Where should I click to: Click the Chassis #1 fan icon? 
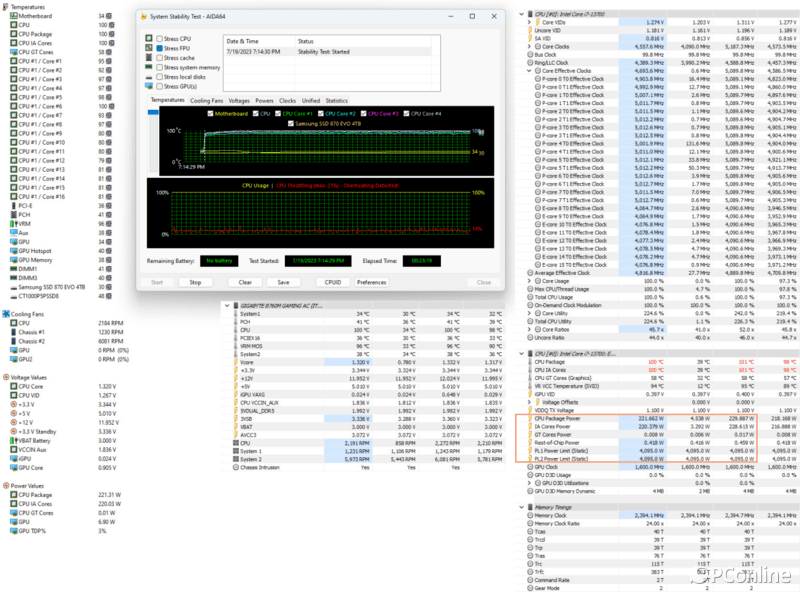(14, 332)
